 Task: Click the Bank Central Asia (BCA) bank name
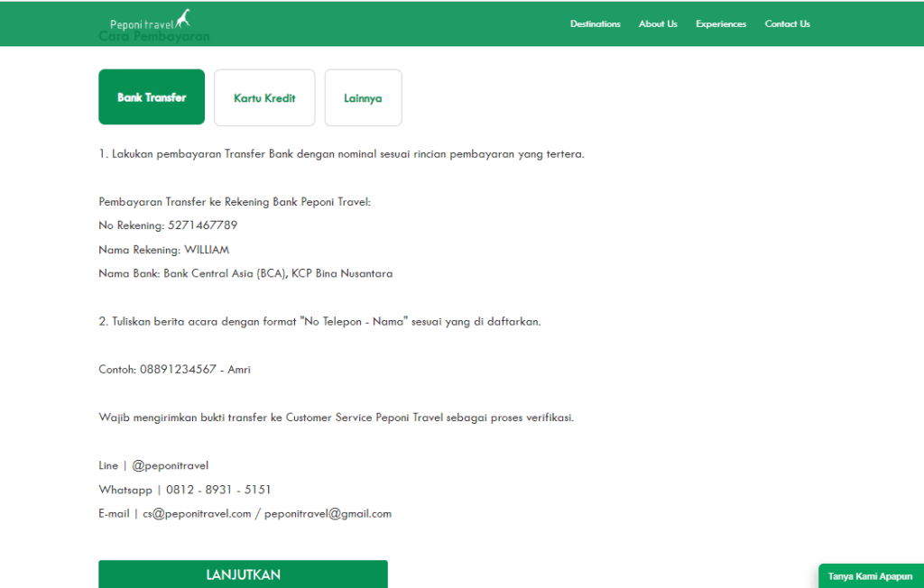click(x=223, y=273)
